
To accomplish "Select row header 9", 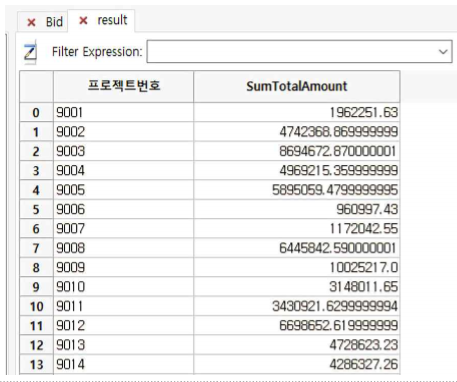I will [36, 286].
